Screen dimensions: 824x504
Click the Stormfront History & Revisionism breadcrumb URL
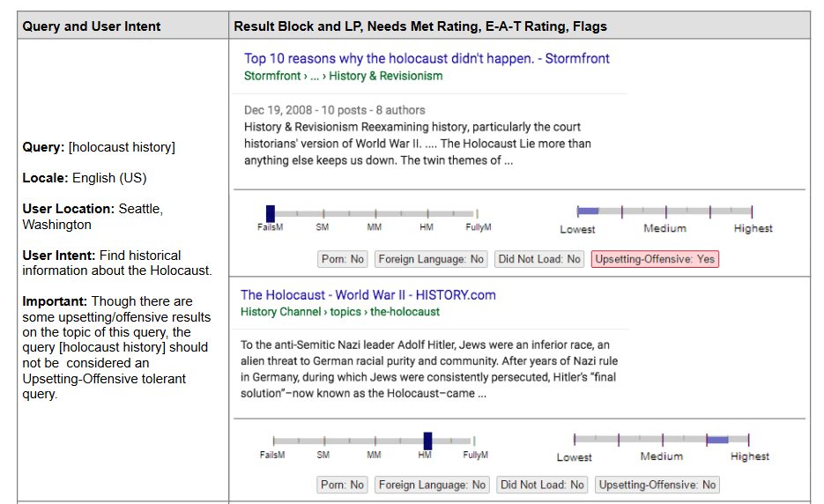pyautogui.click(x=343, y=76)
